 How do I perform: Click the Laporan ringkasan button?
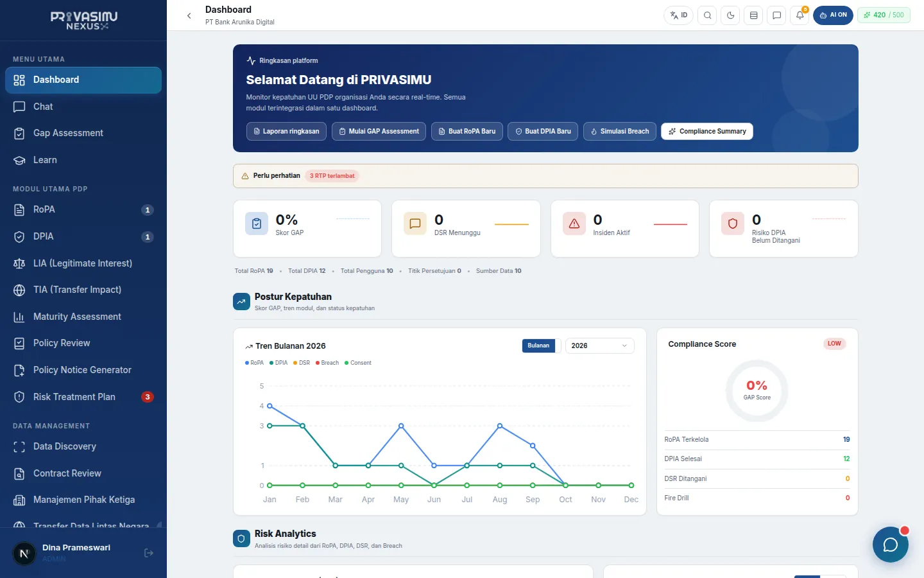pyautogui.click(x=286, y=131)
